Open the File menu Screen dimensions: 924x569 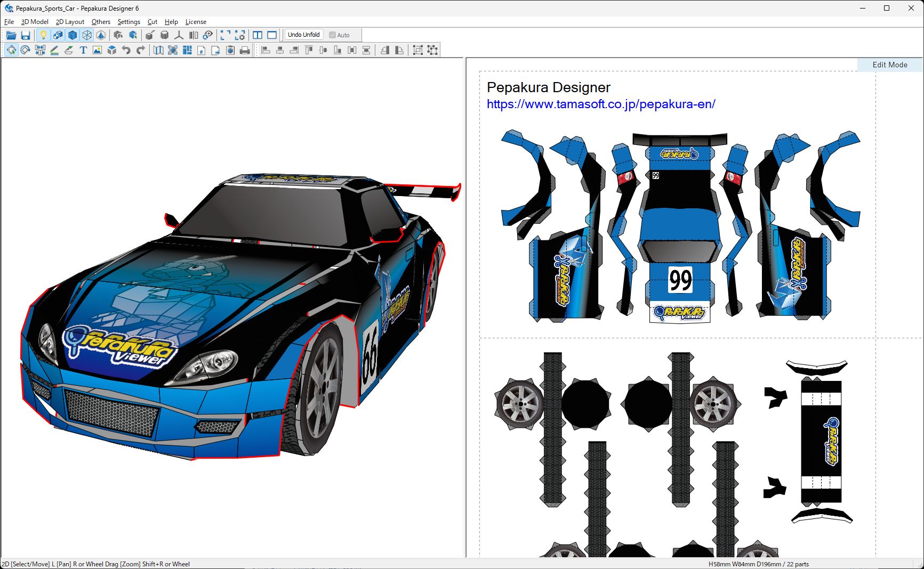9,22
